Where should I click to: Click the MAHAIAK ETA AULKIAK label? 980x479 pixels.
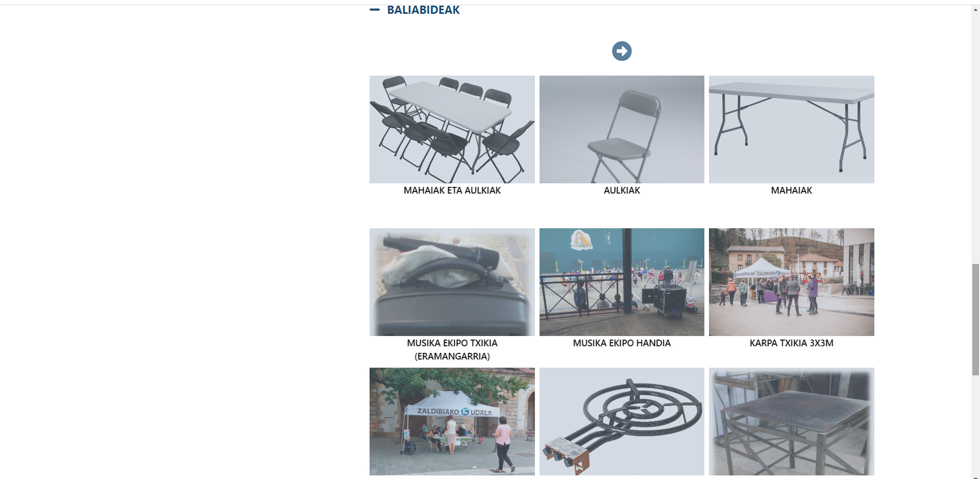452,190
